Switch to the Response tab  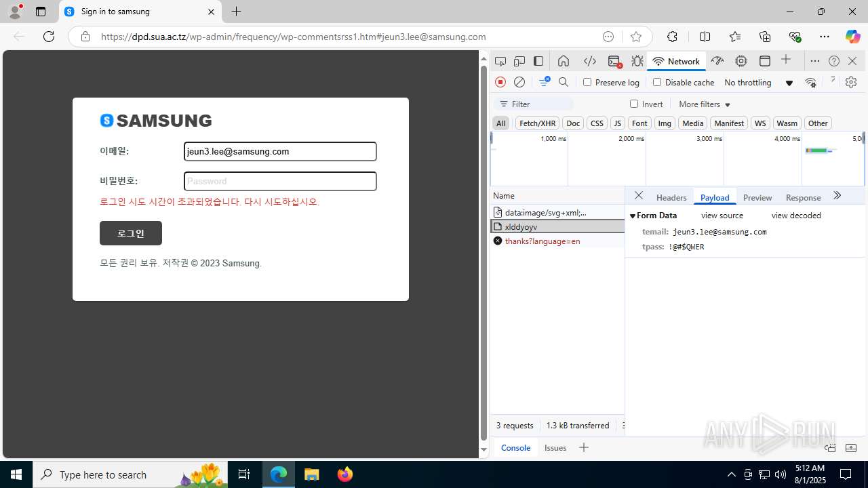[x=803, y=197]
